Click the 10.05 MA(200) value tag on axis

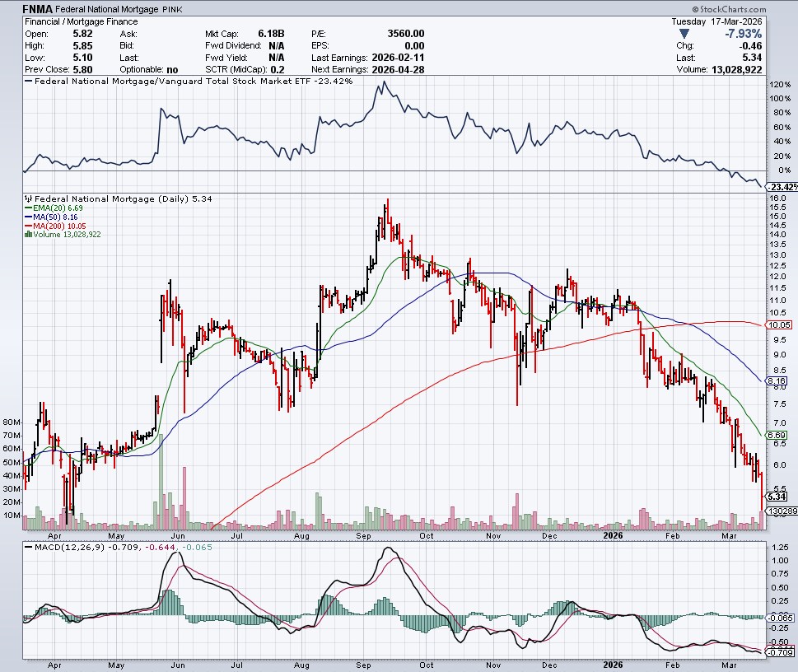(779, 325)
